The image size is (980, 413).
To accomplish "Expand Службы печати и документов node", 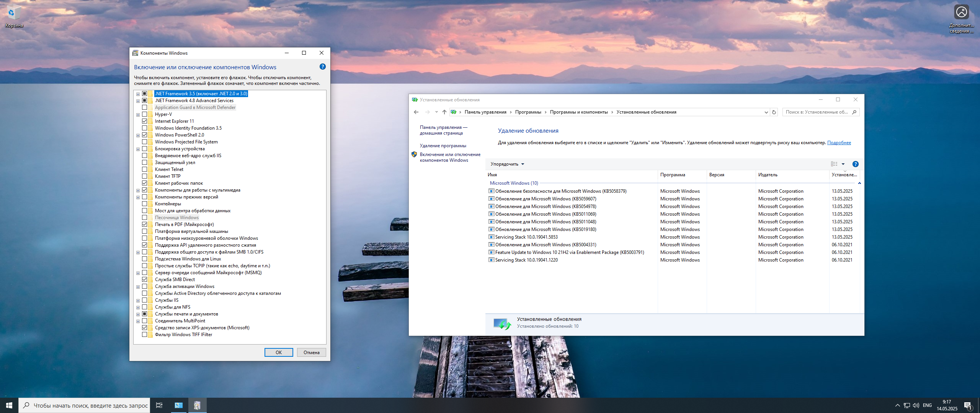I will (x=138, y=314).
